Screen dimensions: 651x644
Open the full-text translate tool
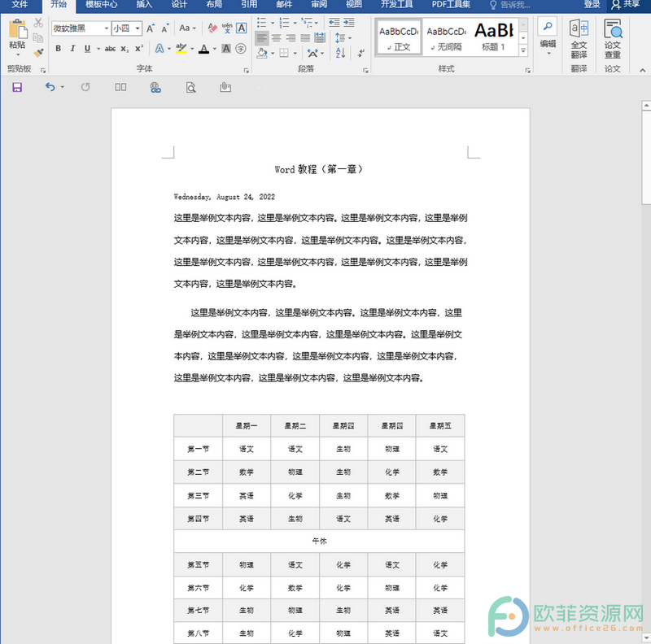(579, 39)
